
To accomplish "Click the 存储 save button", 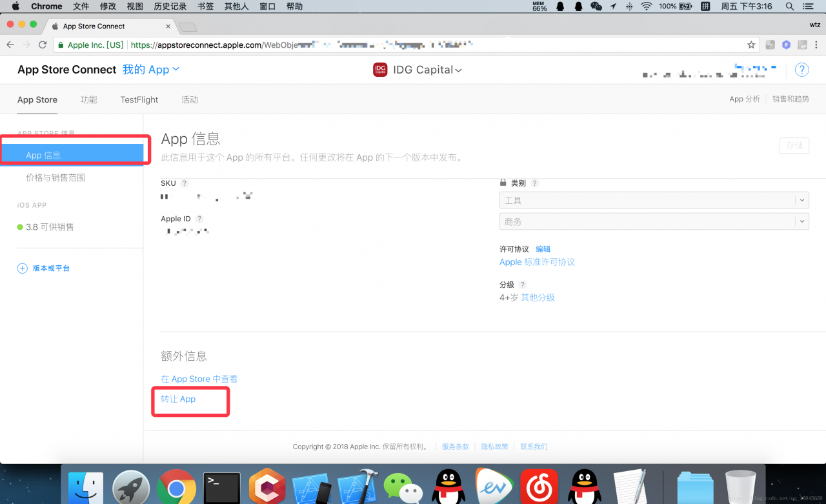I will tap(794, 145).
